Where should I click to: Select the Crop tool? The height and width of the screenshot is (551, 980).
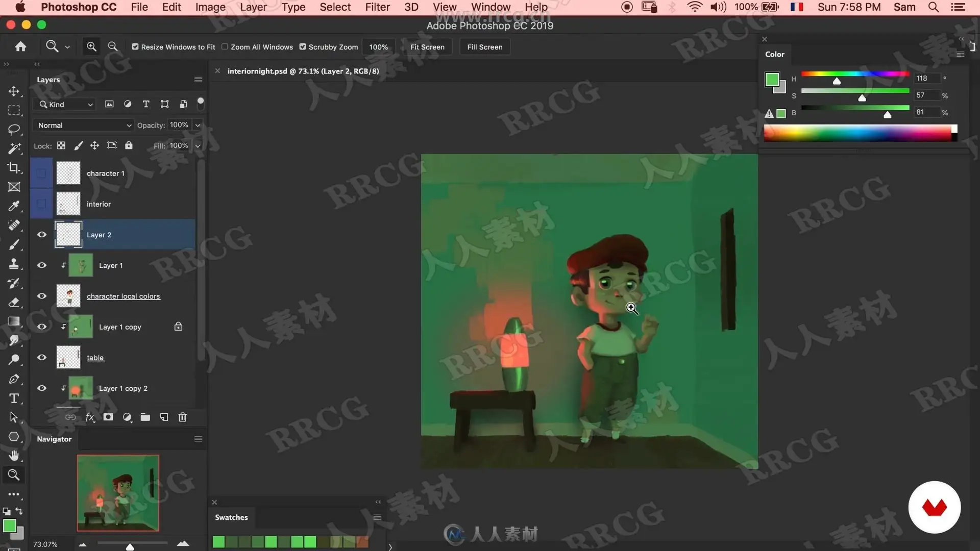[14, 168]
